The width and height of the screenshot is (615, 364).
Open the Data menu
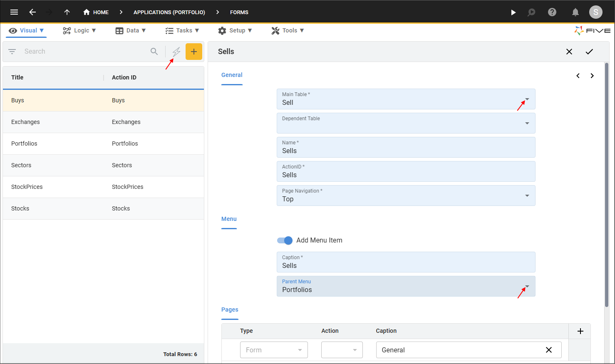pyautogui.click(x=131, y=30)
